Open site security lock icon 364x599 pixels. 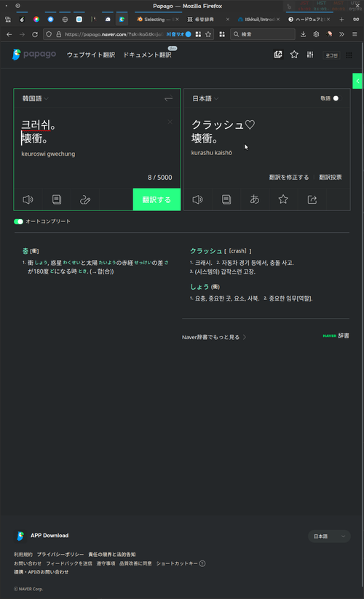click(58, 34)
